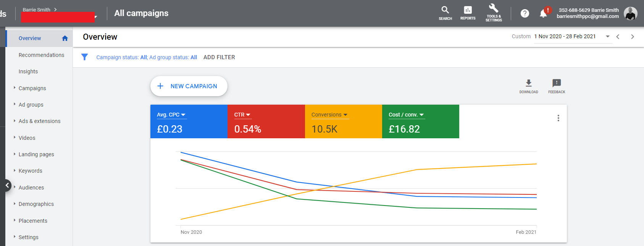The height and width of the screenshot is (246, 644).
Task: Go to Insights in the sidebar
Action: pos(28,71)
